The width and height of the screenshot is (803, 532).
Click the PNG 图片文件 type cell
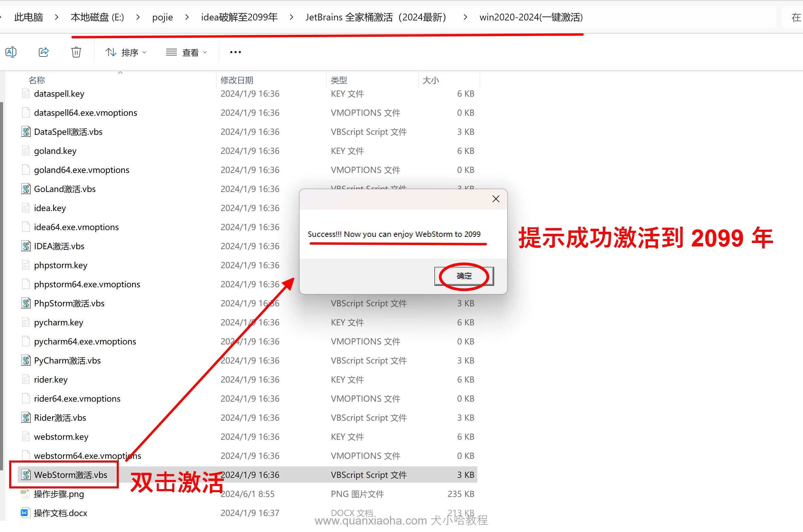357,494
